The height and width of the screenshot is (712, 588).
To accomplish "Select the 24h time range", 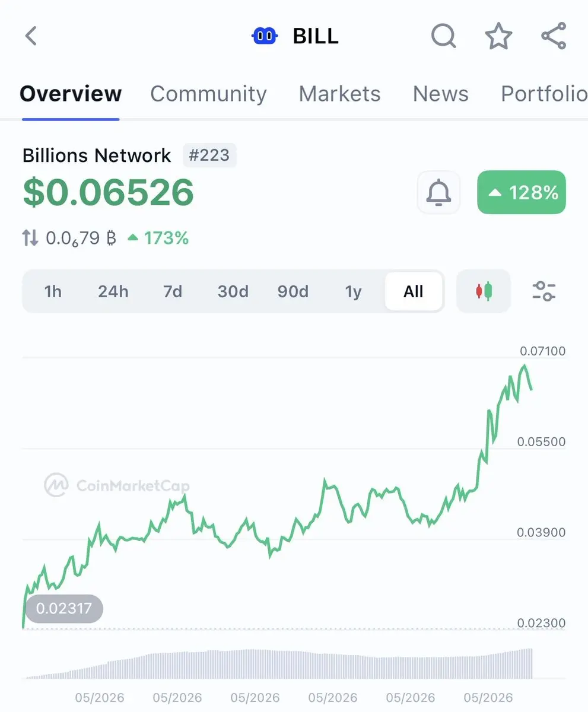I will [113, 291].
